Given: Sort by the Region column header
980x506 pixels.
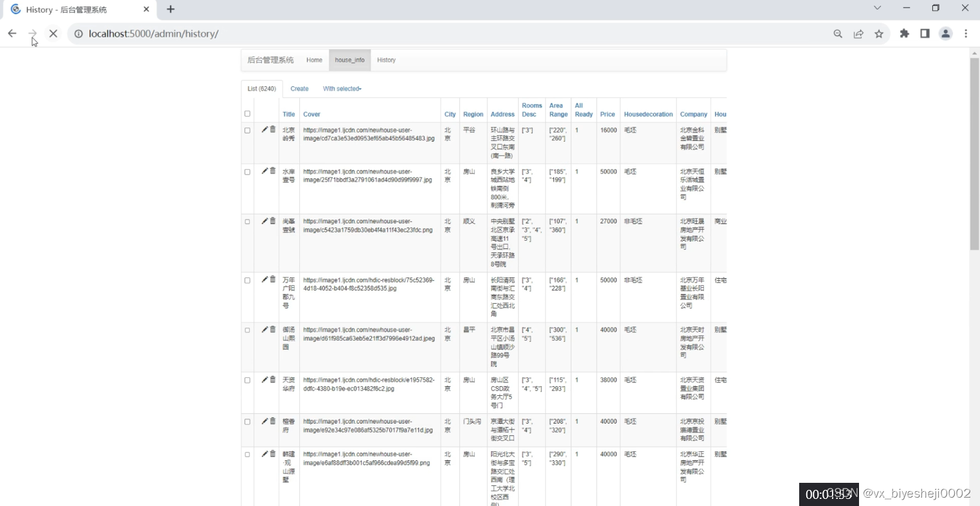Looking at the screenshot, I should [x=473, y=114].
